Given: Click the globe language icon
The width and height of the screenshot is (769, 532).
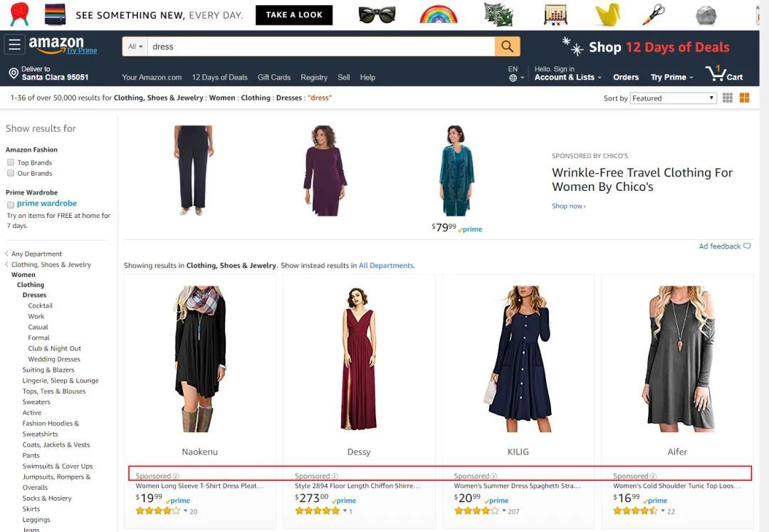Looking at the screenshot, I should [513, 78].
